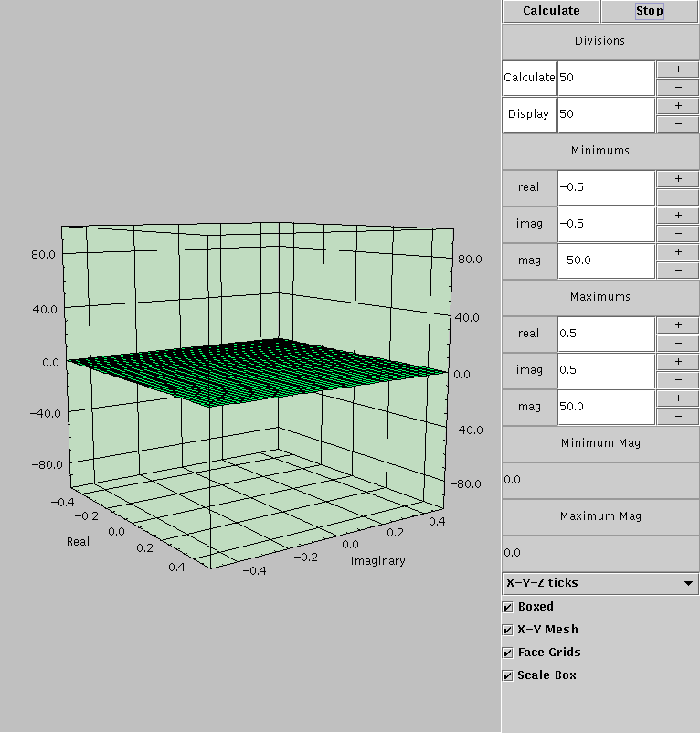Decrease the Display divisions with minus
Screen dimensions: 700x733
click(x=678, y=124)
